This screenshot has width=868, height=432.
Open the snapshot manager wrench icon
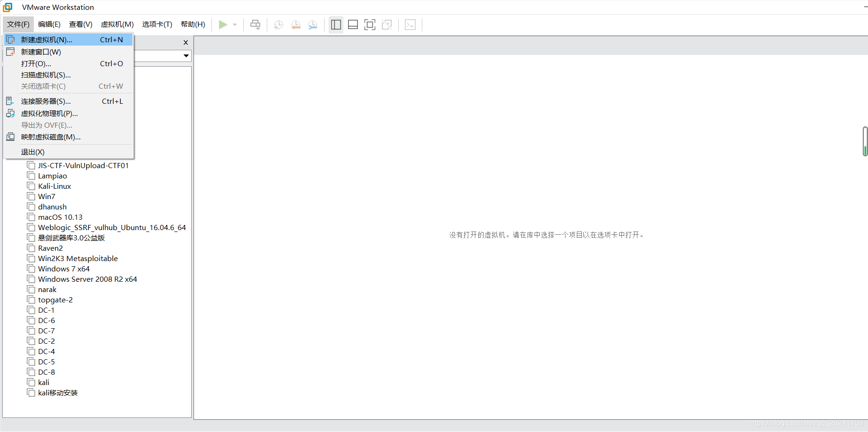point(313,25)
